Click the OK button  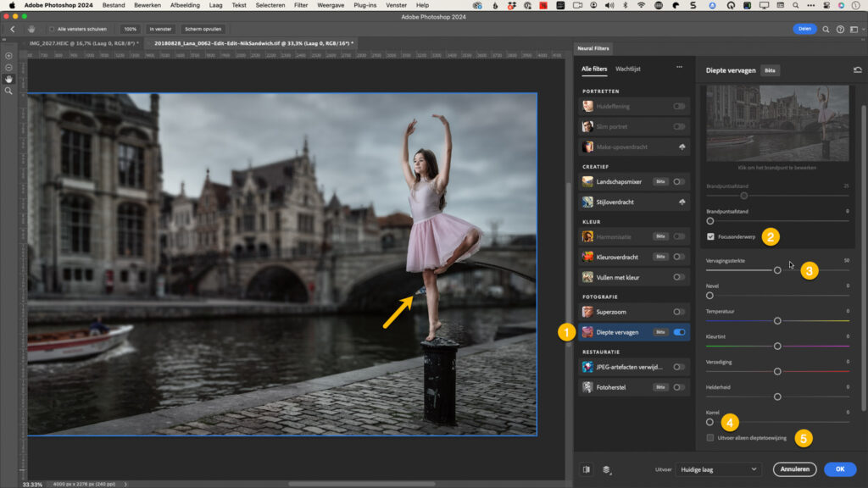pyautogui.click(x=840, y=469)
